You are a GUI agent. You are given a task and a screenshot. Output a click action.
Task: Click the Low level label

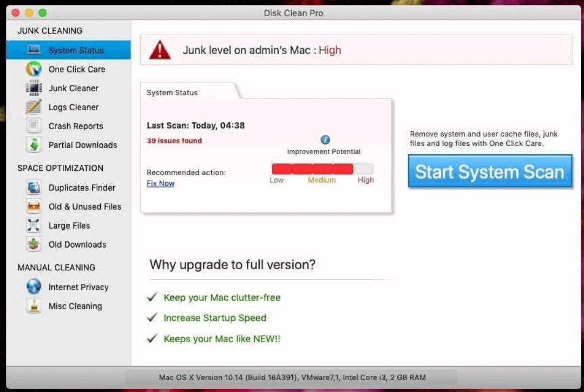[277, 180]
